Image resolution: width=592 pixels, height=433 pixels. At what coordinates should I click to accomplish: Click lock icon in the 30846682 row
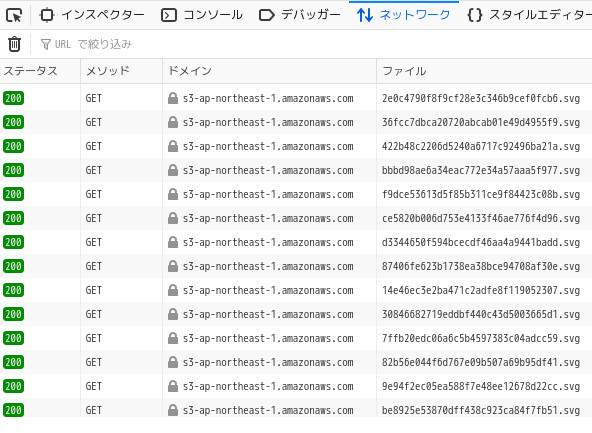pos(173,314)
